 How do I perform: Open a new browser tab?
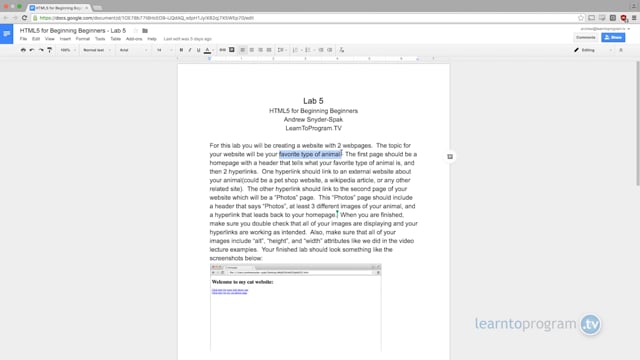97,8
